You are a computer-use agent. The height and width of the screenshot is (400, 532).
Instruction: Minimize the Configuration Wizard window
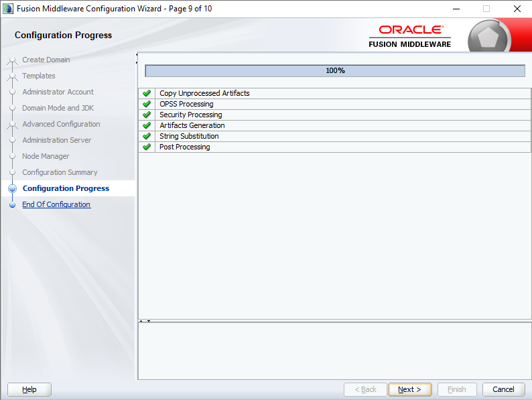coord(456,9)
